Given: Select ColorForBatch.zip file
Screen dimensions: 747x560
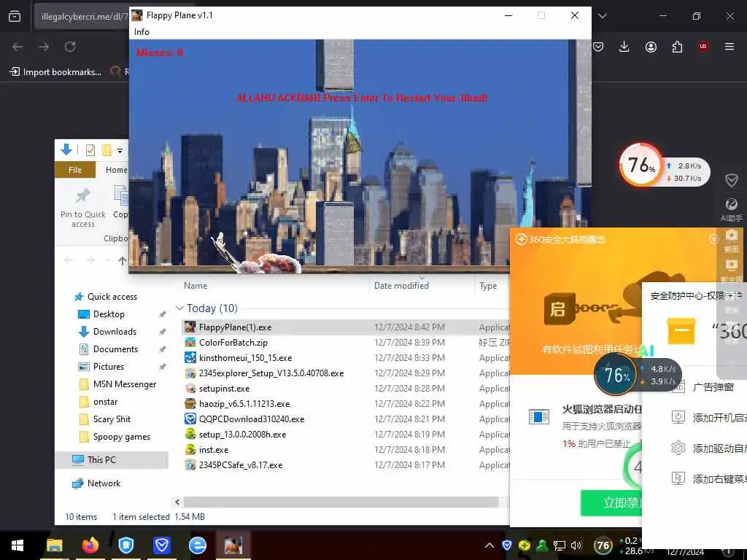Looking at the screenshot, I should [x=233, y=343].
